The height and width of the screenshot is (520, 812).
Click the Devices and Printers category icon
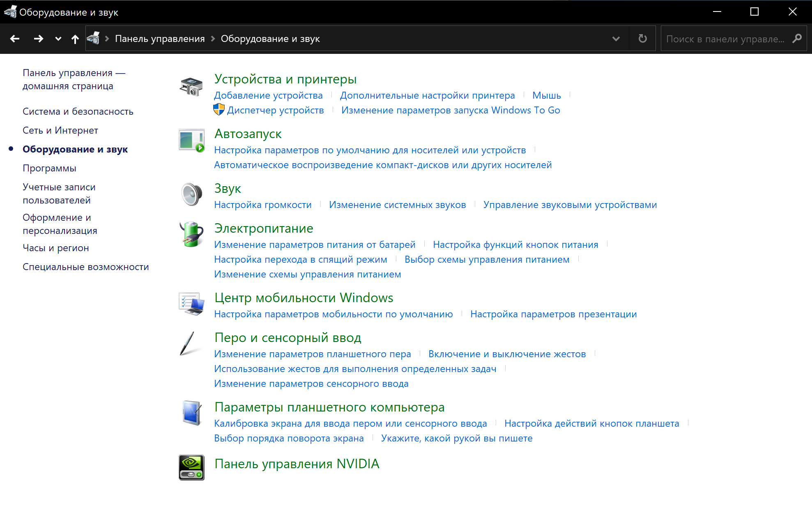click(191, 86)
